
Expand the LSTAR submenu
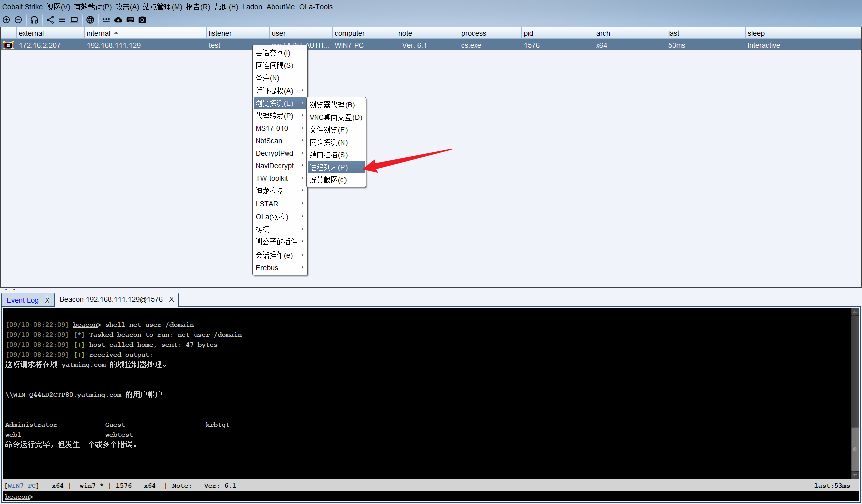pos(280,204)
